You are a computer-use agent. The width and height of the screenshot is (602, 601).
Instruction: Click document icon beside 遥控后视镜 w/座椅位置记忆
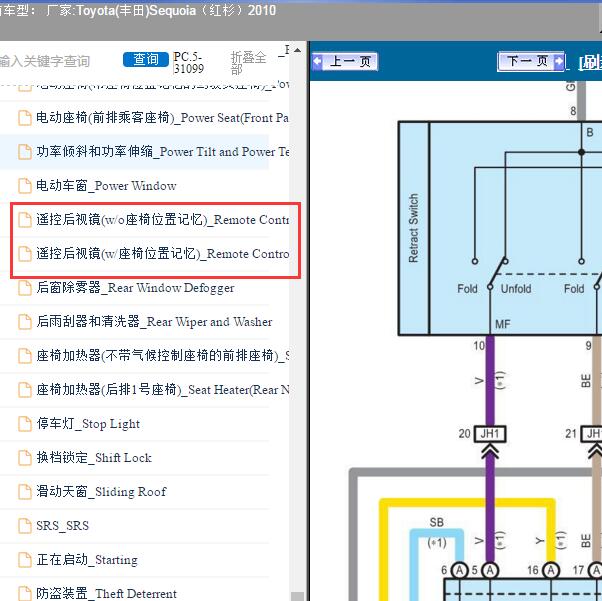tap(25, 254)
